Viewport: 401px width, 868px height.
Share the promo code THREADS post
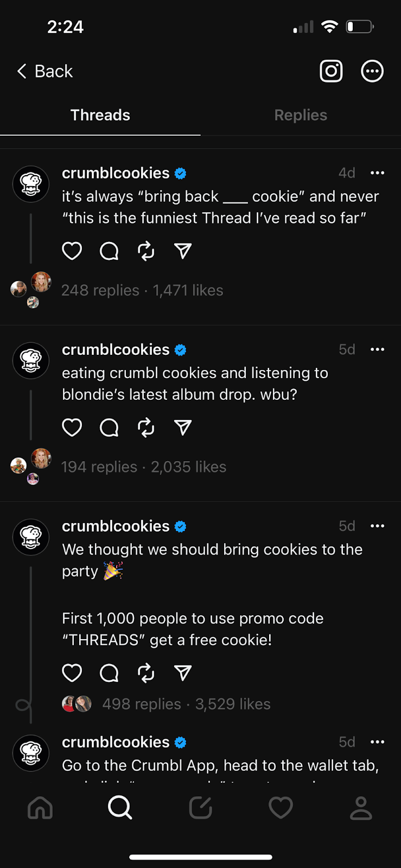(x=183, y=673)
